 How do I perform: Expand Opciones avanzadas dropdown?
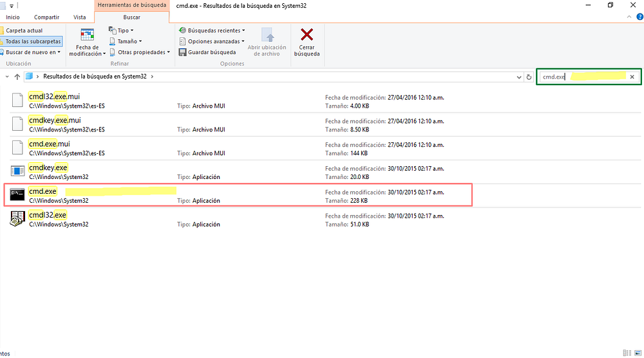tap(243, 41)
